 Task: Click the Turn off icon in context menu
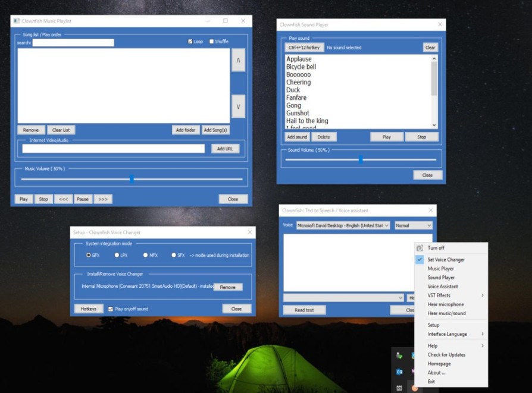[420, 248]
